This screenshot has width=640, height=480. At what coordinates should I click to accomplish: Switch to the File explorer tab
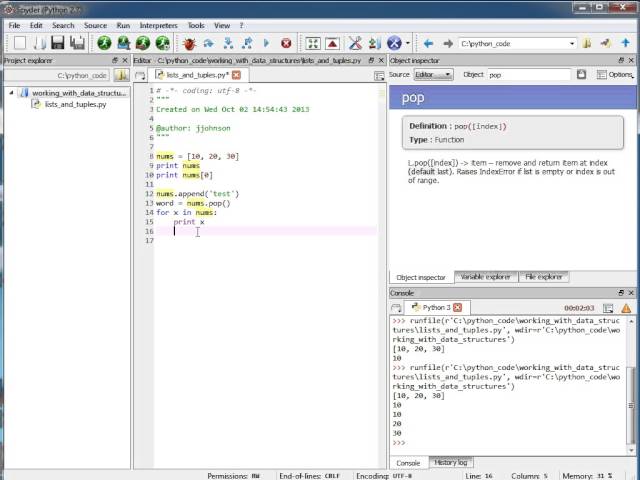coord(543,277)
